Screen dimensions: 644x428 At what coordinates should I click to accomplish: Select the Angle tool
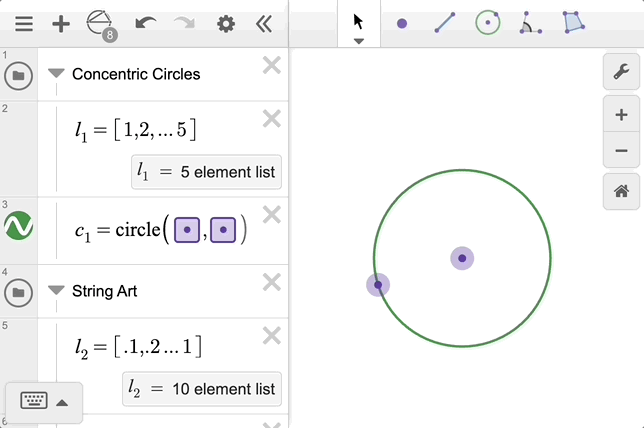coord(530,23)
